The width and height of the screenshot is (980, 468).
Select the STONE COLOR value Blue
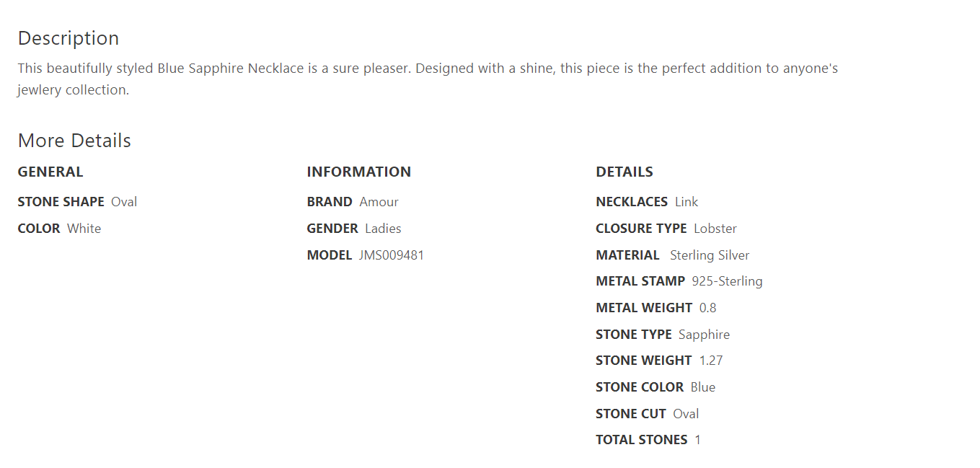click(x=703, y=387)
